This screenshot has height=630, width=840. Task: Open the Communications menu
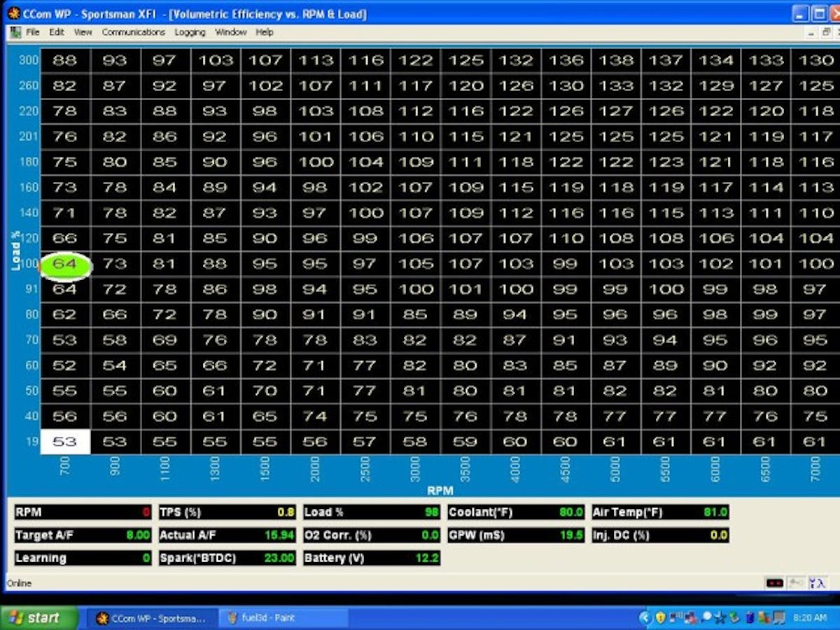pyautogui.click(x=133, y=31)
